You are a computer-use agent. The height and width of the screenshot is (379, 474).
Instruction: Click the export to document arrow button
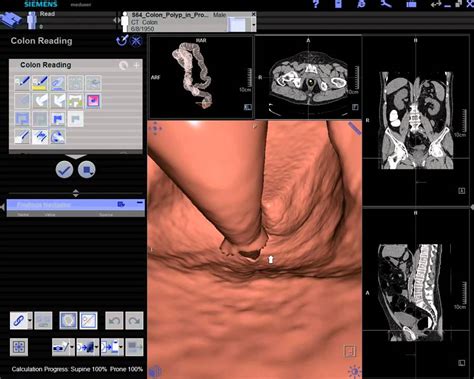click(110, 347)
